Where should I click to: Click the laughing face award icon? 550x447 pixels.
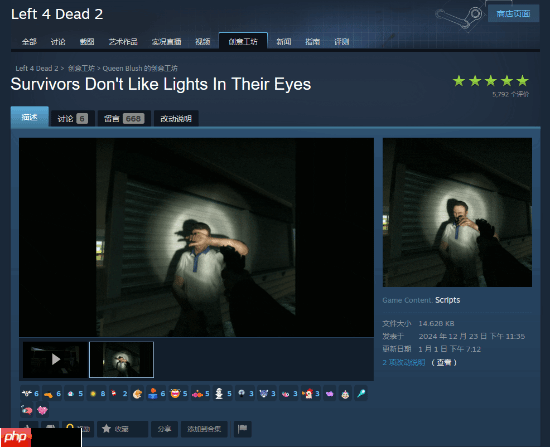click(x=175, y=393)
